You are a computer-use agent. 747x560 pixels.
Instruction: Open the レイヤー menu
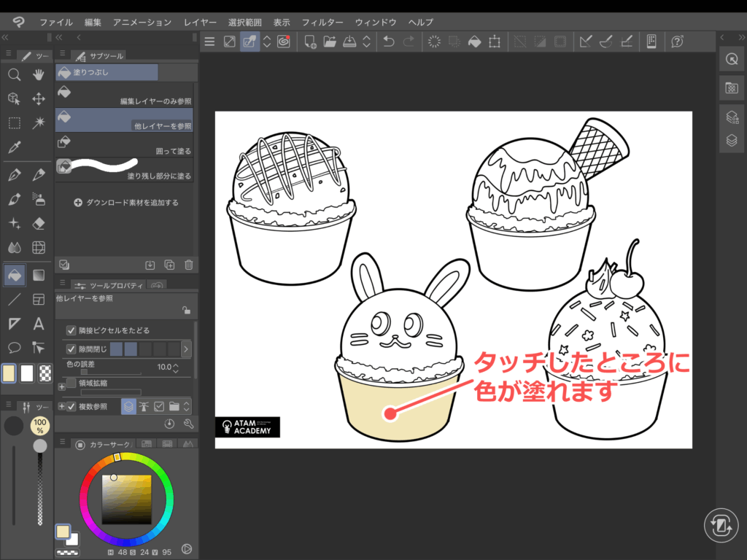[x=201, y=23]
